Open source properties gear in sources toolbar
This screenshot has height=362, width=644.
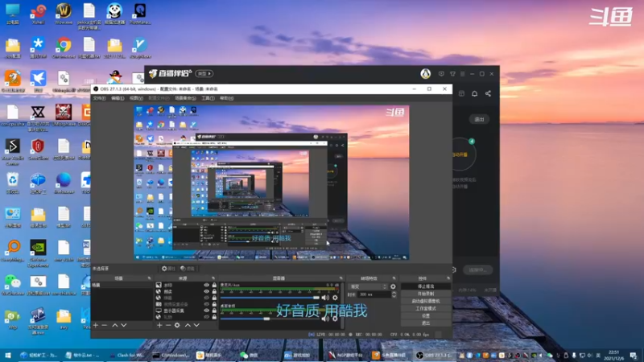coord(177,325)
